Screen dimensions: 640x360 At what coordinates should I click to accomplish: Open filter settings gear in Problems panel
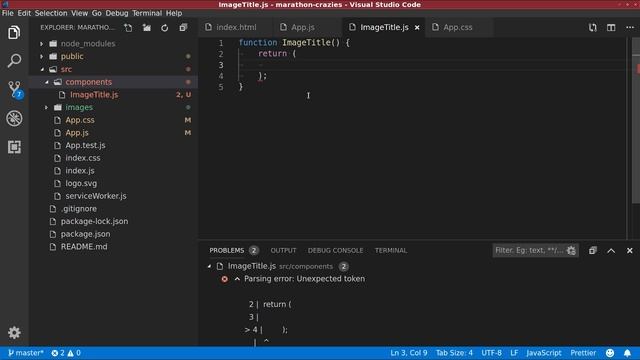571,251
